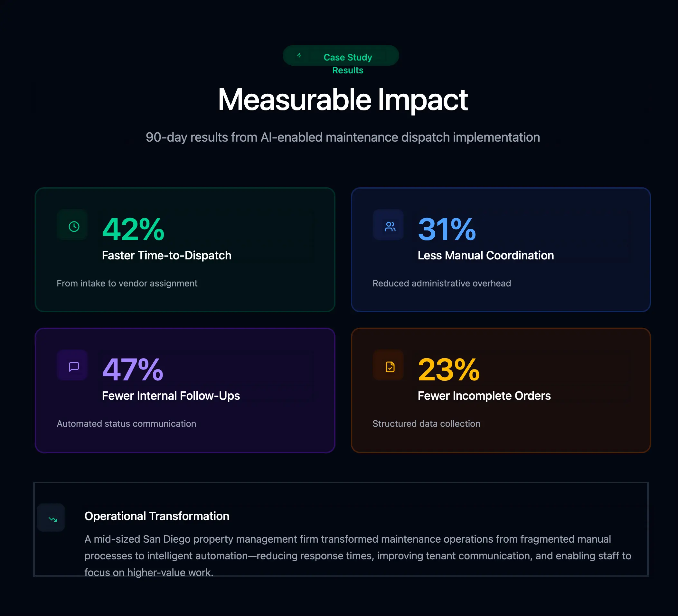Click the document check icon in the orange card
This screenshot has height=616, width=678.
pyautogui.click(x=390, y=367)
